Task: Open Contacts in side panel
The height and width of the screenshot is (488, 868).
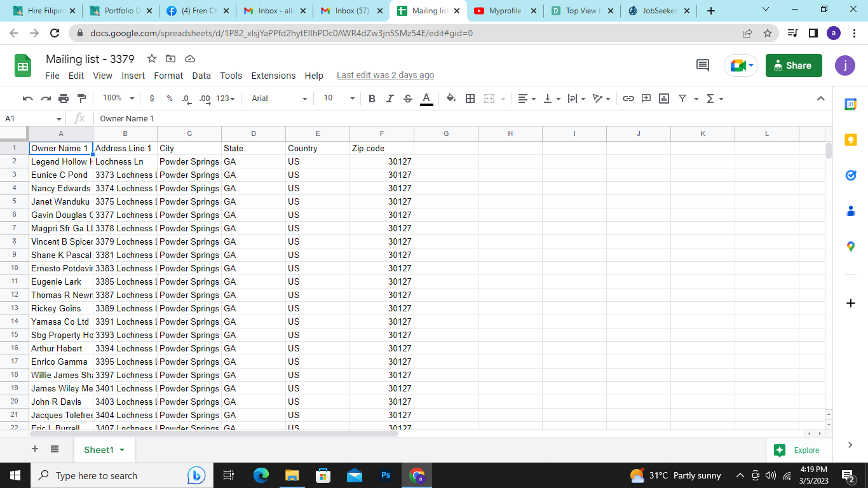Action: pyautogui.click(x=851, y=211)
